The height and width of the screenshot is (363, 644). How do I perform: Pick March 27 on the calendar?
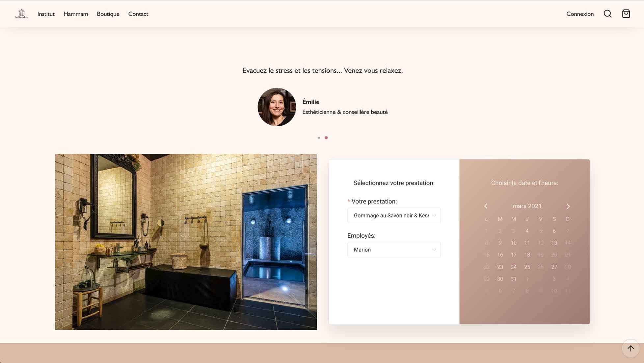(554, 267)
